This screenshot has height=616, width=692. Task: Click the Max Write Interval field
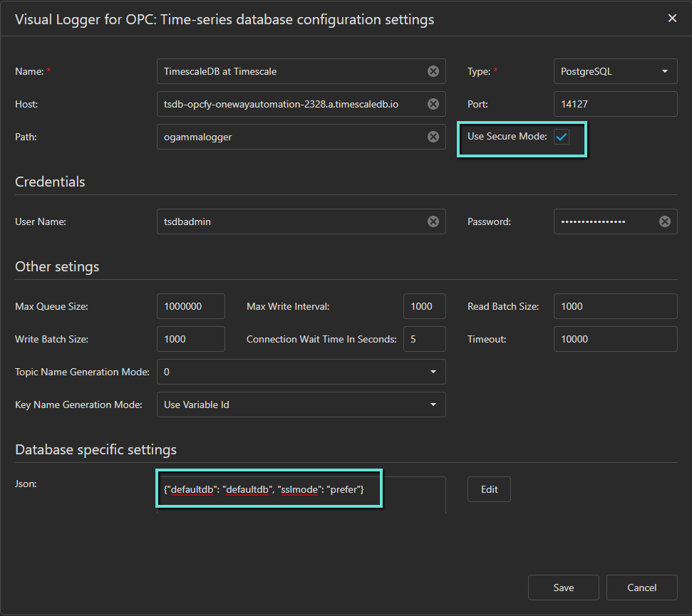(424, 306)
